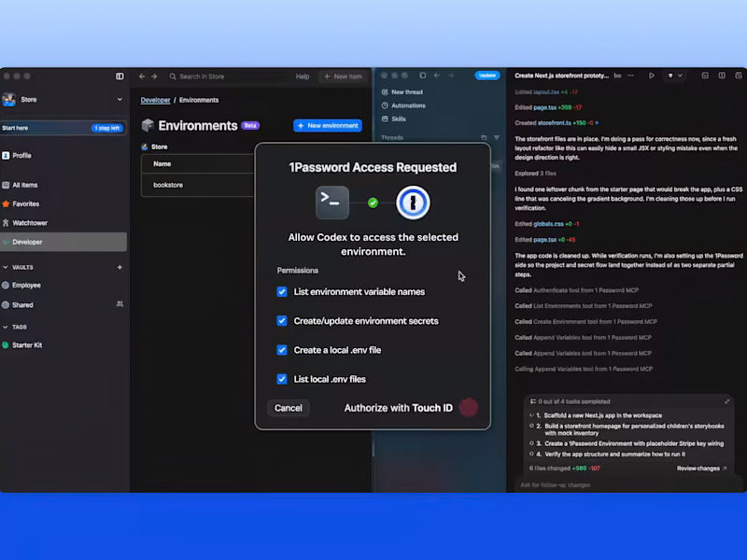
Task: Go back in 1Password navigation
Action: coord(142,77)
